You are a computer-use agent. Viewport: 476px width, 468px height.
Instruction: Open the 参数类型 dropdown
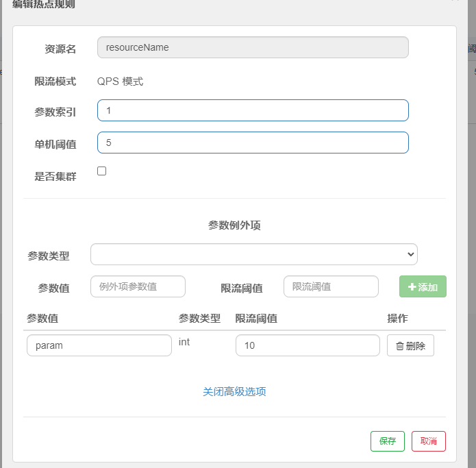click(x=253, y=254)
